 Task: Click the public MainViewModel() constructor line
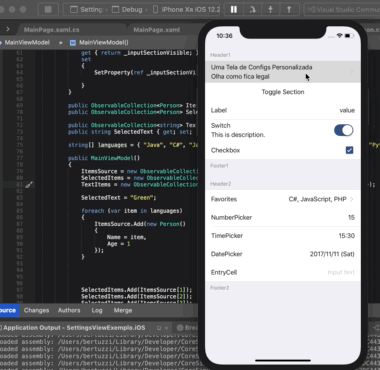click(x=104, y=158)
